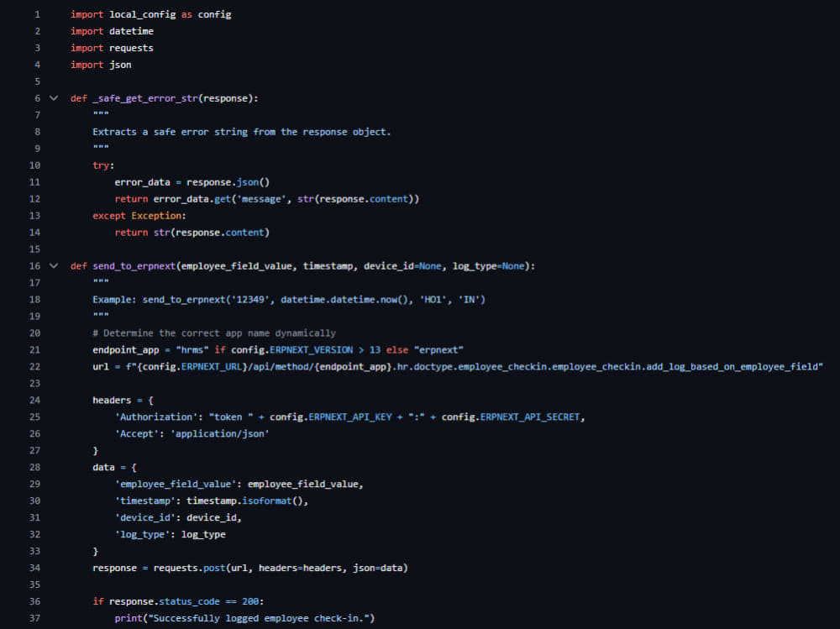Click 'except Exception' on line 13
This screenshot has height=629, width=840.
coord(137,215)
